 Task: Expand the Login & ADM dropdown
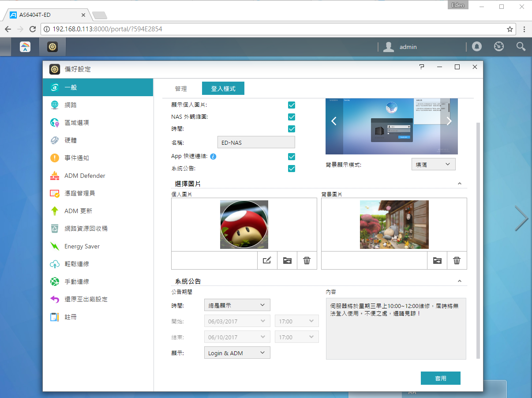tap(237, 353)
